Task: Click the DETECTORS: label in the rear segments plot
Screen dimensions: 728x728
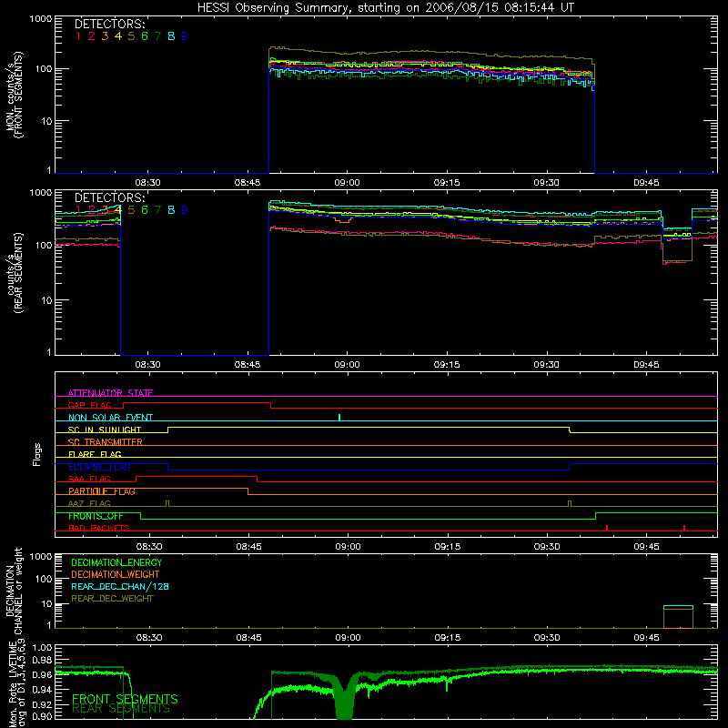Action: [x=110, y=197]
